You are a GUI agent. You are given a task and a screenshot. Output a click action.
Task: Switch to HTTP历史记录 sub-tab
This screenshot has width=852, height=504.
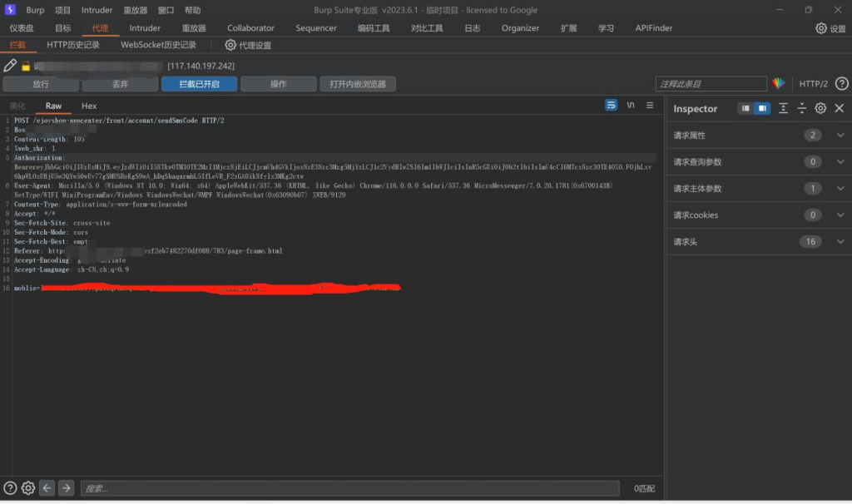click(73, 45)
